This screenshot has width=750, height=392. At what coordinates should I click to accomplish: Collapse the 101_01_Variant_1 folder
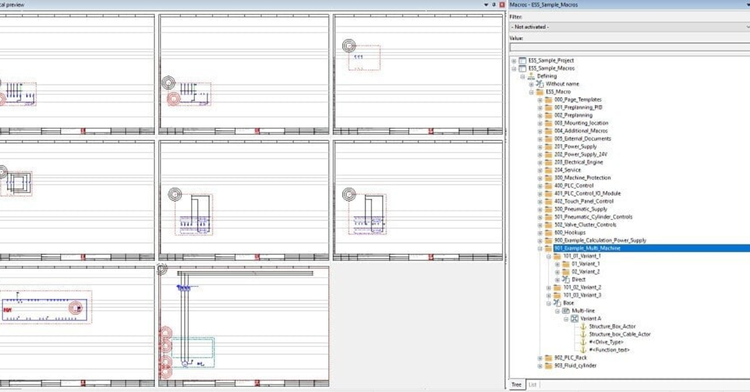point(549,256)
